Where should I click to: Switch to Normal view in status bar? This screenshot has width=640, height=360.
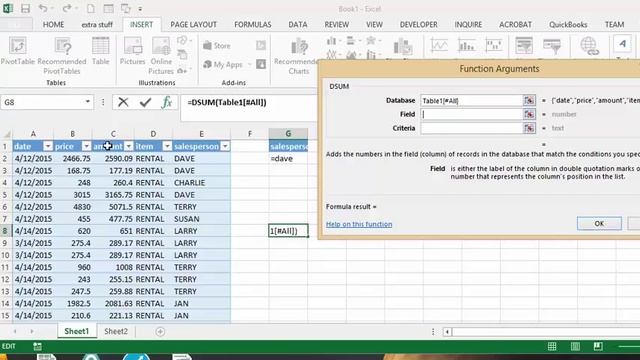(x=552, y=347)
